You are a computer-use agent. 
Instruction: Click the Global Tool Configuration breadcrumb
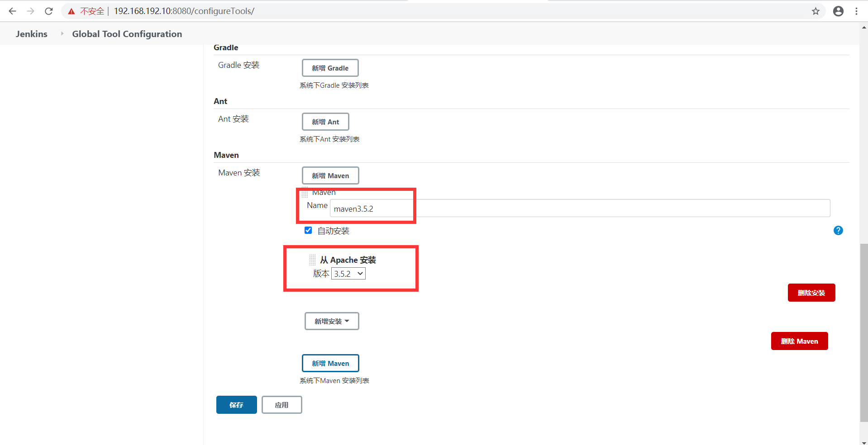point(127,34)
